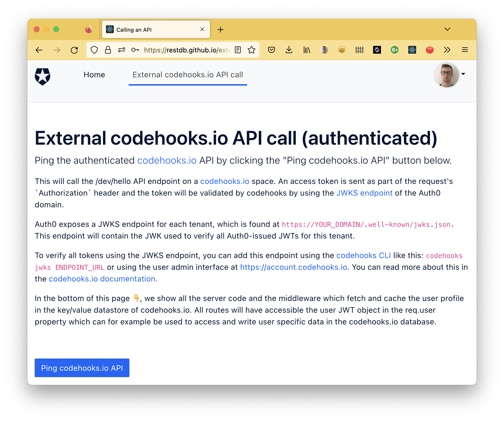Screen dimensions: 504x421
Task: Open the JWKS endpoint link
Action: click(364, 193)
